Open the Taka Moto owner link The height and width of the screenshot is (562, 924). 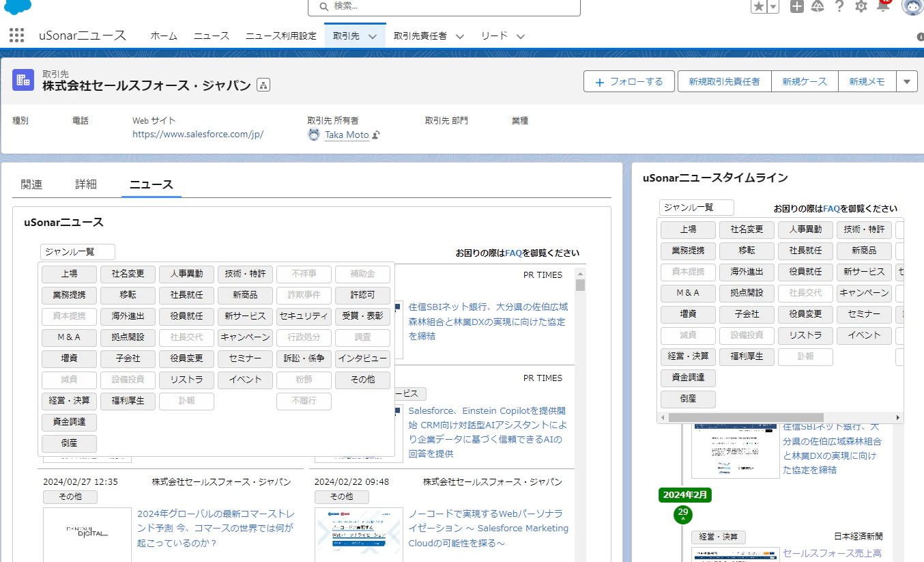[x=347, y=135]
